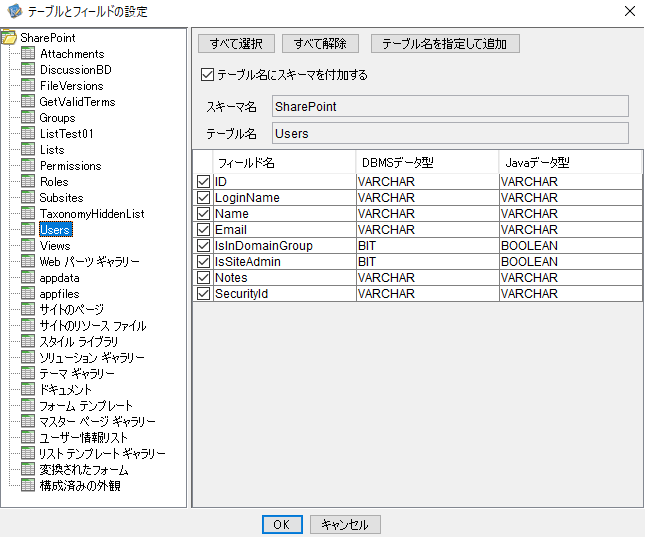The width and height of the screenshot is (645, 537).
Task: Click the table icon beside Users
Action: click(28, 229)
